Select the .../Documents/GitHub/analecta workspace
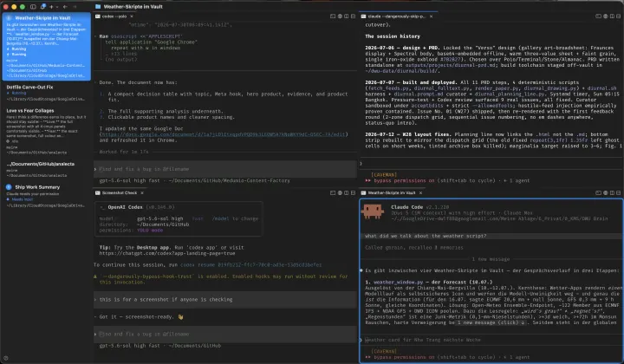The height and width of the screenshot is (364, 624). (47, 169)
